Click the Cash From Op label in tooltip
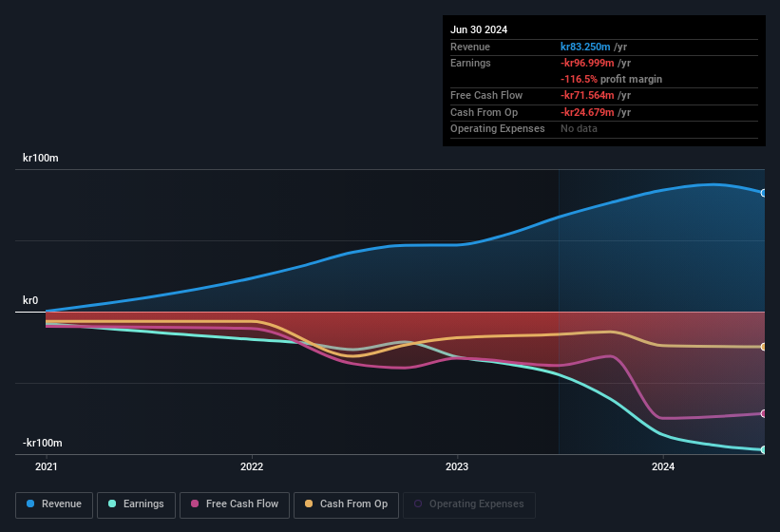 pos(484,112)
